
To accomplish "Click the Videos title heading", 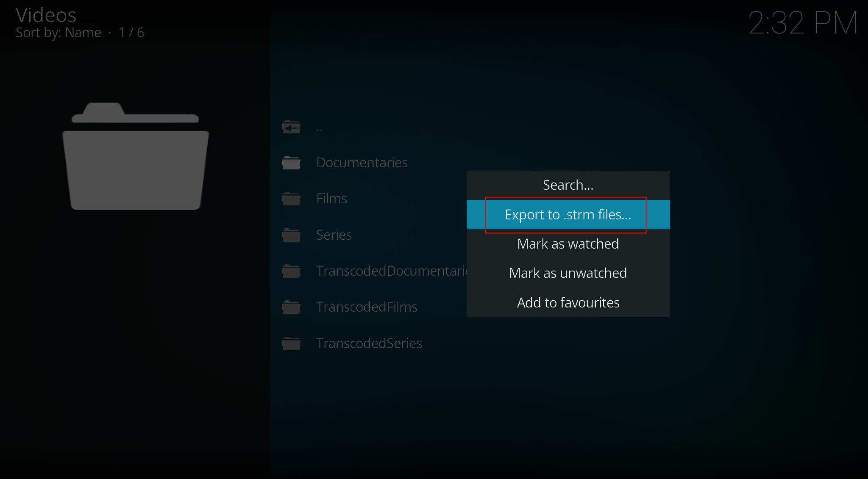I will point(46,16).
